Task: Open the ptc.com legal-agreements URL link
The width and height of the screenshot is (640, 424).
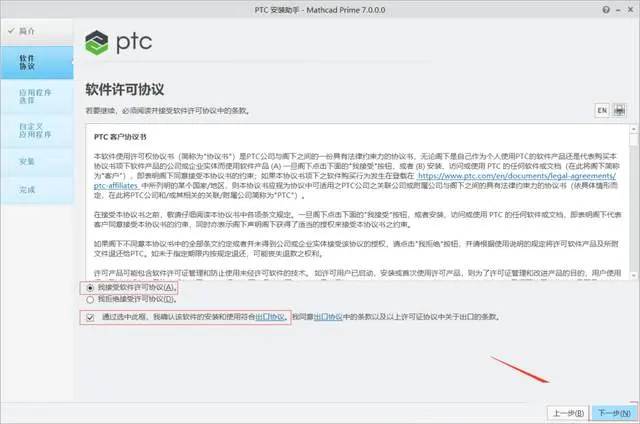Action: 517,176
